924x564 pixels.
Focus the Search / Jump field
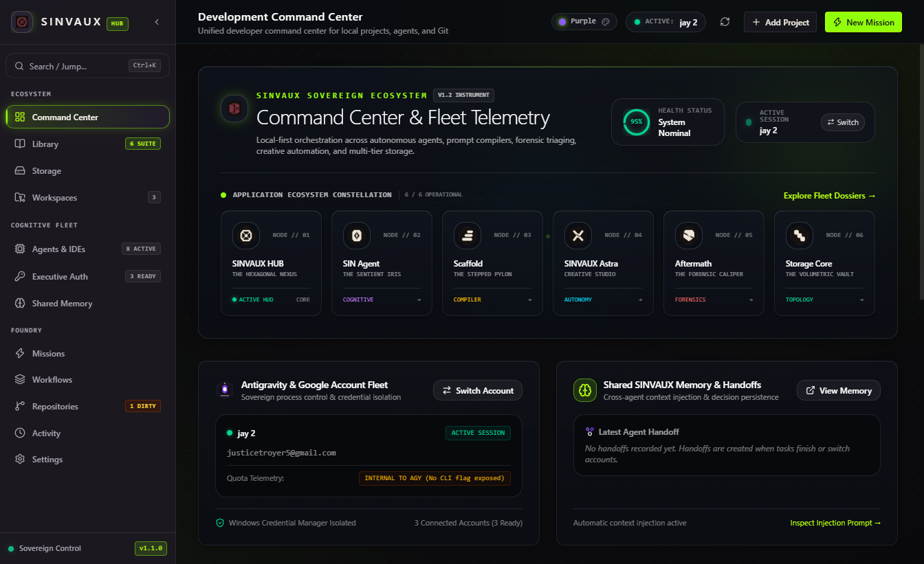pos(87,66)
